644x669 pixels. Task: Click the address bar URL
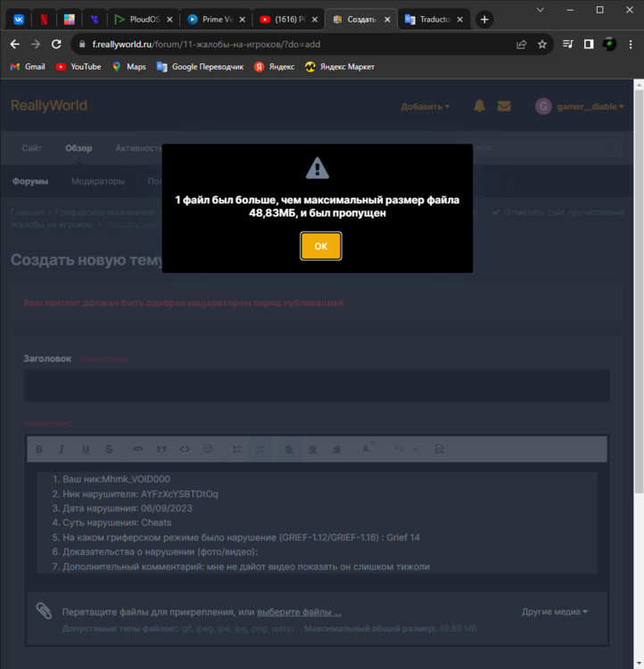point(206,45)
